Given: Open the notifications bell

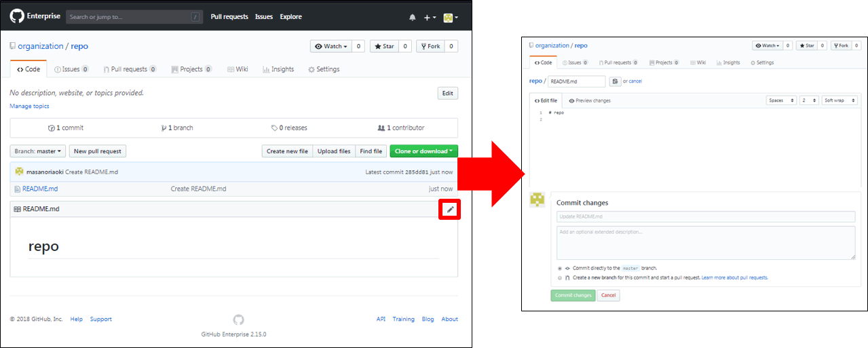Looking at the screenshot, I should click(412, 18).
